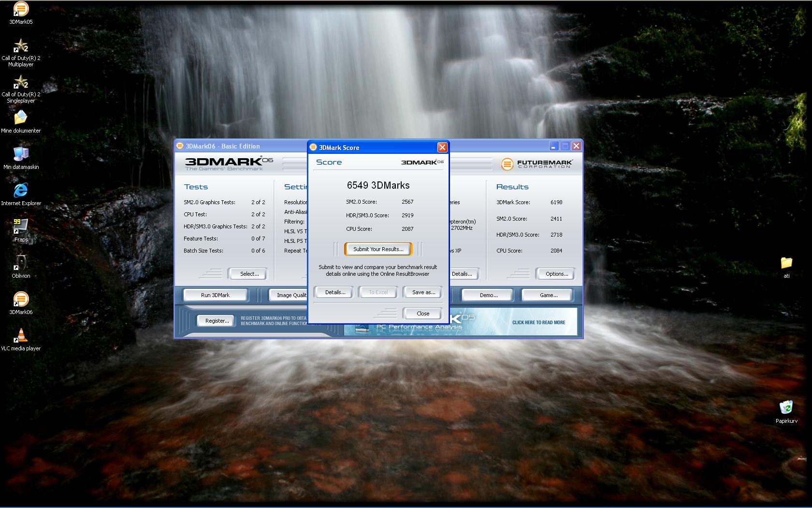Screen dimensions: 812x508
Task: Click the 3DMark06 logo in main window
Action: (x=229, y=163)
